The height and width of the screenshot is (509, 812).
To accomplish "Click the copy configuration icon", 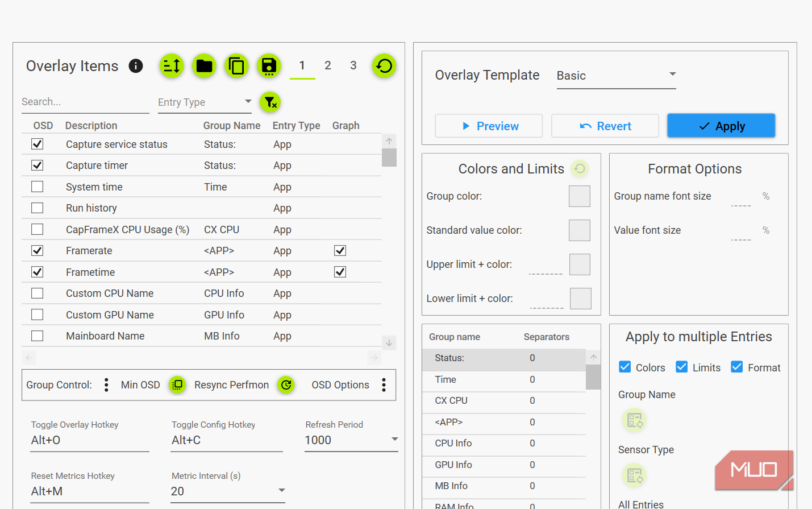I will (x=236, y=66).
